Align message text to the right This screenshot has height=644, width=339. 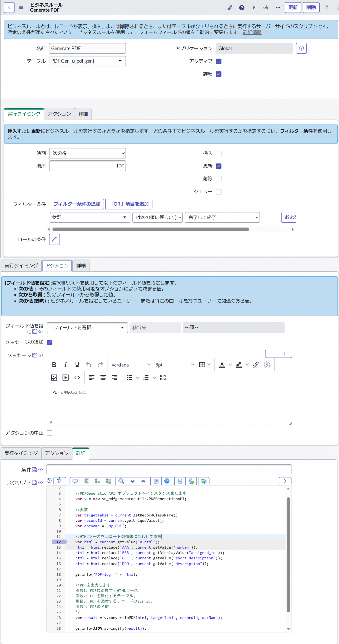click(x=114, y=378)
